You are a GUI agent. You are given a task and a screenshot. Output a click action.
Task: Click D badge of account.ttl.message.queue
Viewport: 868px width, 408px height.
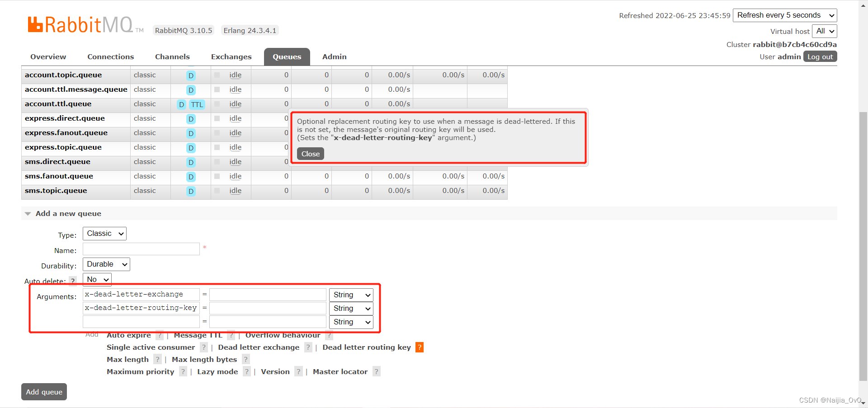click(x=191, y=90)
